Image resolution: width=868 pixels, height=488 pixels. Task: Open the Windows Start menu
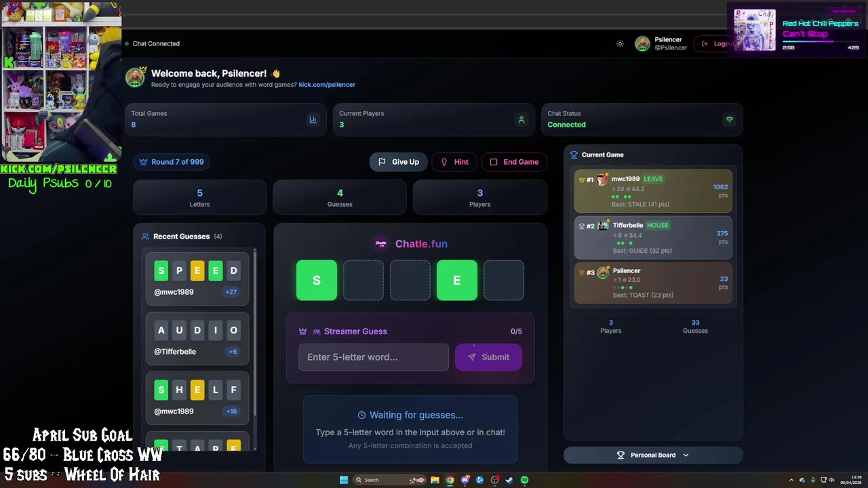344,480
